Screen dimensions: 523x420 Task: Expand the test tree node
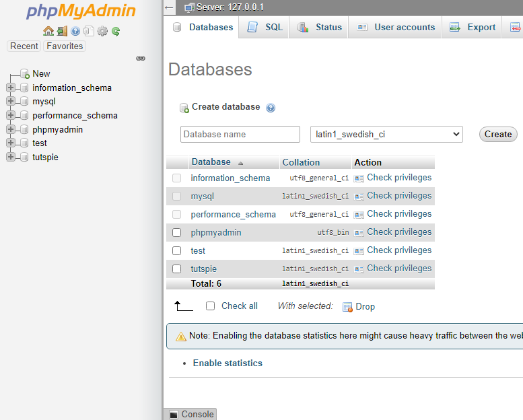pos(11,143)
